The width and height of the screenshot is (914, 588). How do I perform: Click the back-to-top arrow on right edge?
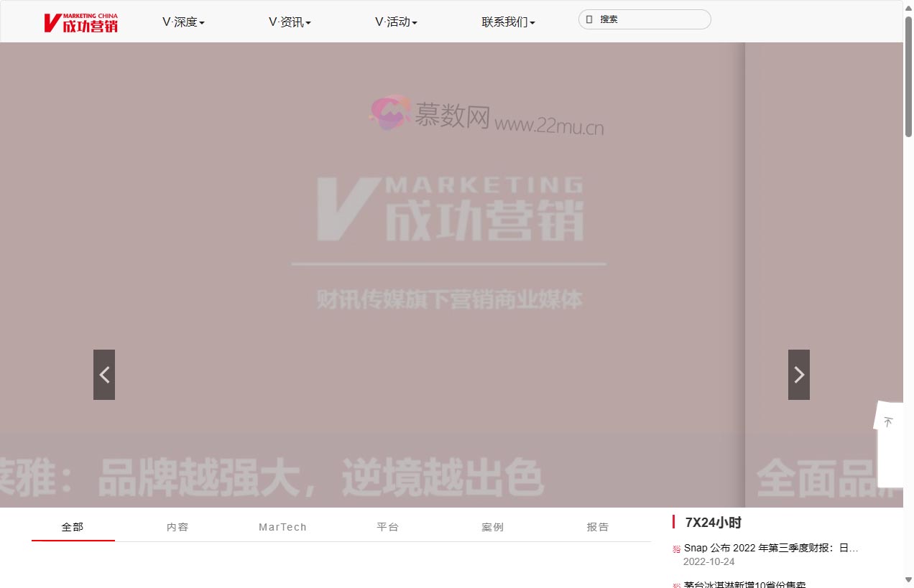point(889,422)
